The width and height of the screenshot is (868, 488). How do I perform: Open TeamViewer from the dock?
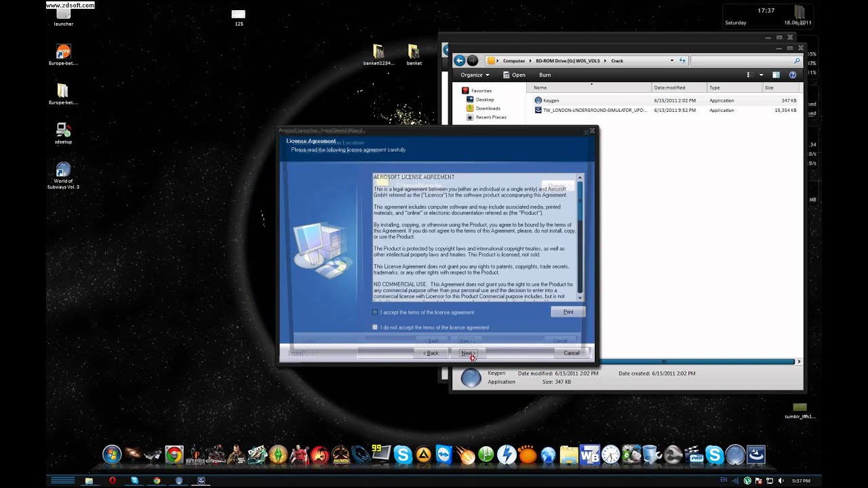tap(444, 454)
